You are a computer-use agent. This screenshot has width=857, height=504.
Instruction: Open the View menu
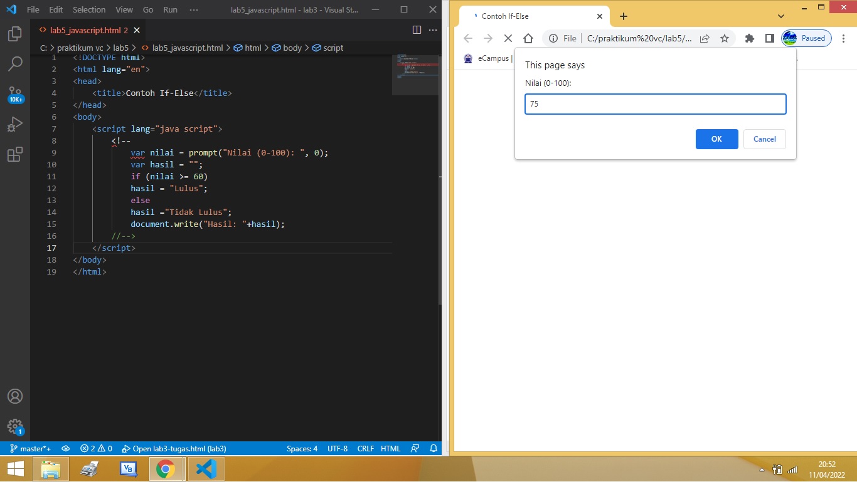click(x=124, y=9)
